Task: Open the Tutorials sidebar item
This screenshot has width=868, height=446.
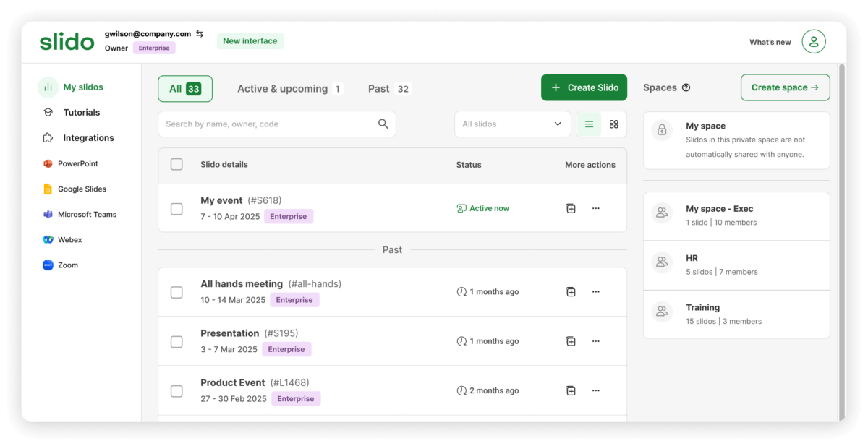Action: 81,113
